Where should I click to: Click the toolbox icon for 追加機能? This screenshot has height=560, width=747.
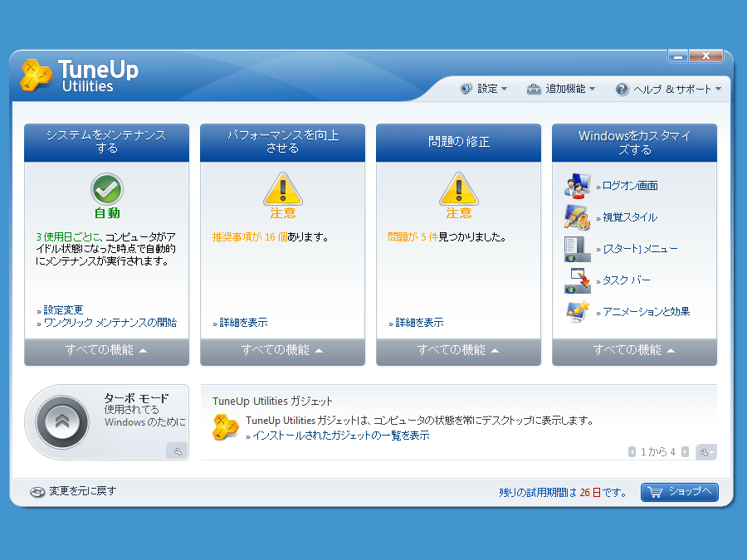[x=534, y=89]
